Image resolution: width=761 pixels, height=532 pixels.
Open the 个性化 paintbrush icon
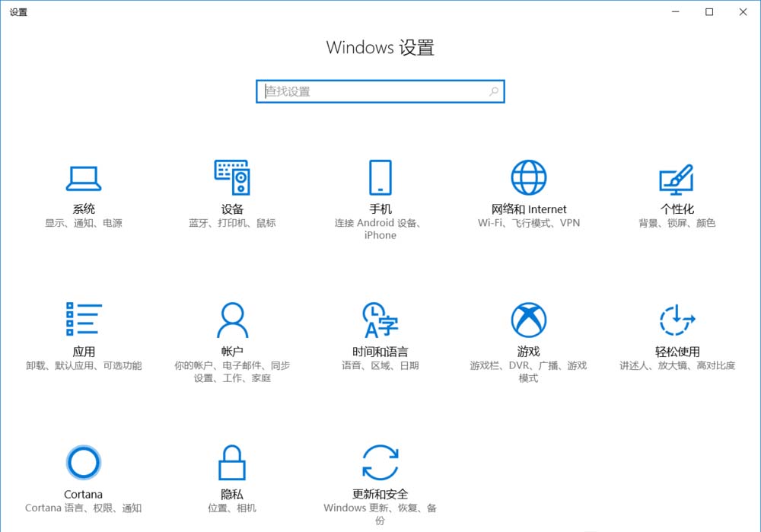(x=677, y=178)
